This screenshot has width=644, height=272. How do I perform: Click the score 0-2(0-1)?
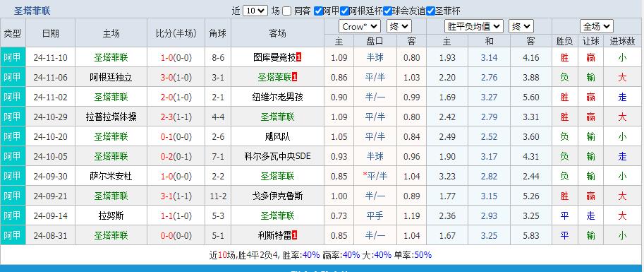coord(176,156)
